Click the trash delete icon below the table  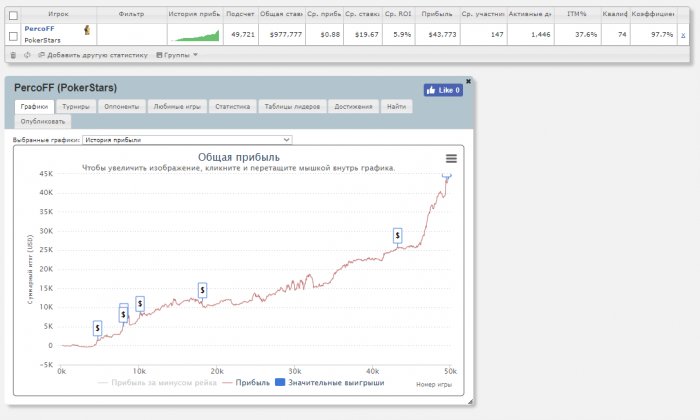(13, 55)
